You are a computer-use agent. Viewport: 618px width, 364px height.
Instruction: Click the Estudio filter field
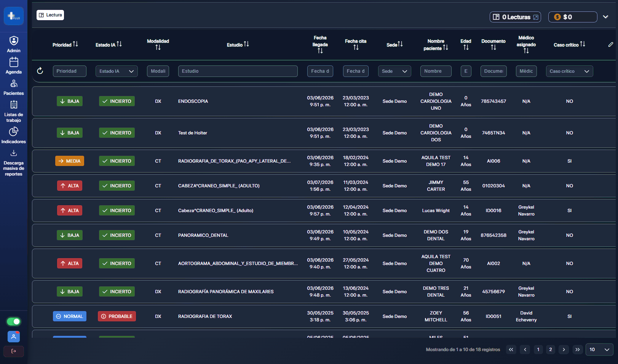pyautogui.click(x=238, y=71)
